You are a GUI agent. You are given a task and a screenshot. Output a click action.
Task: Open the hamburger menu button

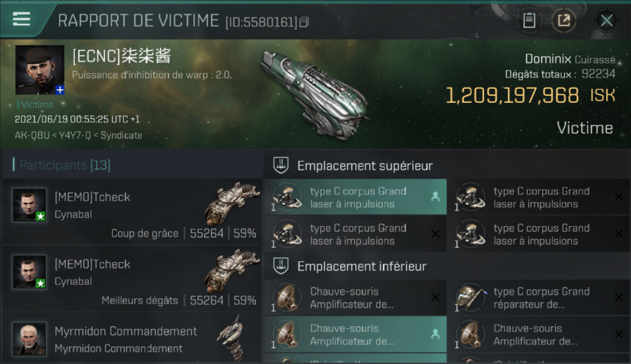21,19
